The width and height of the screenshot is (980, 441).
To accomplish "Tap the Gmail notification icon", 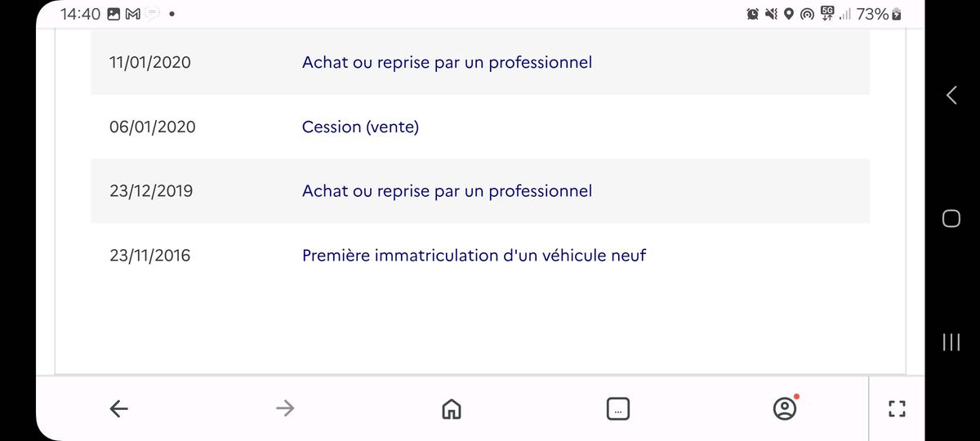I will pyautogui.click(x=131, y=14).
